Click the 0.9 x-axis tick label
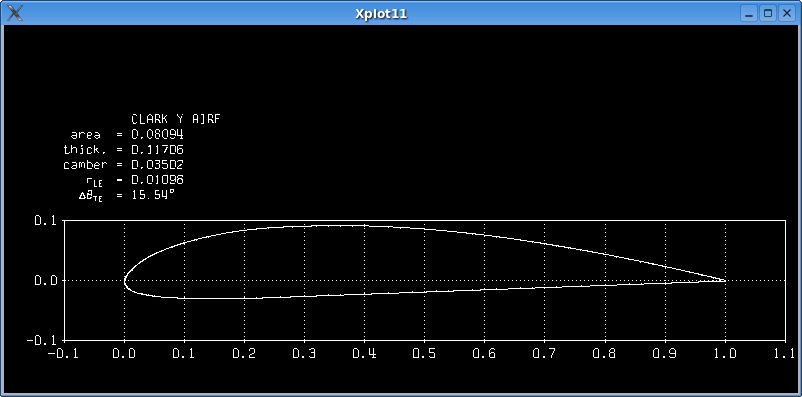This screenshot has width=802, height=397. (665, 354)
